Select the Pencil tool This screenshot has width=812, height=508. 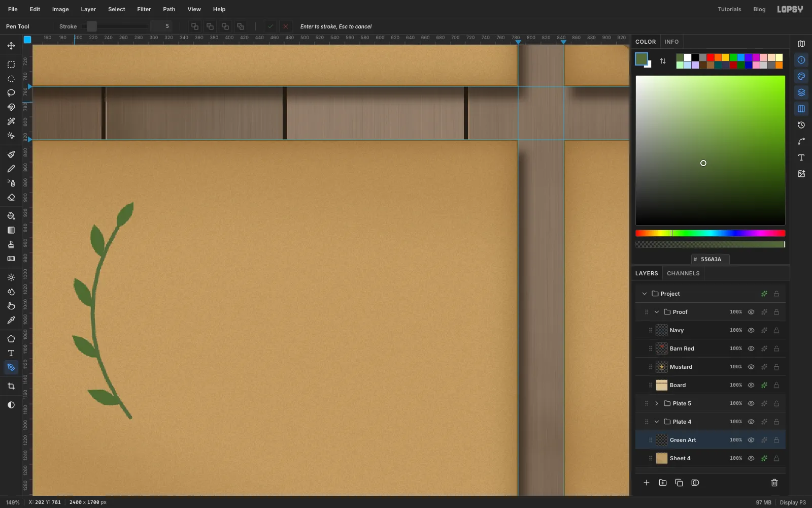pos(11,169)
